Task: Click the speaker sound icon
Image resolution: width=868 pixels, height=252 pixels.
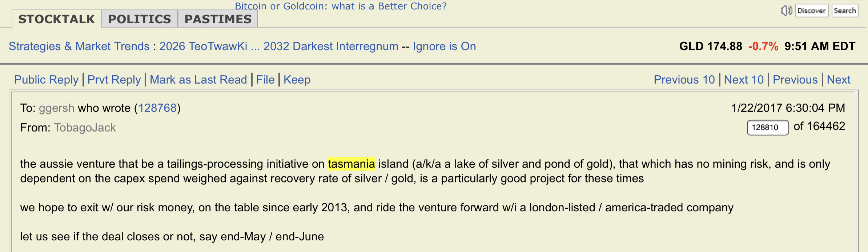Action: tap(786, 11)
